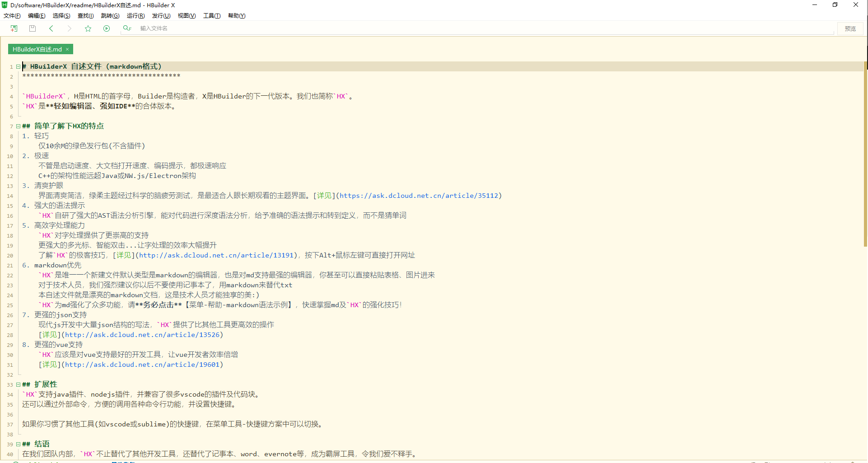Click the article/13526 link on line 28
The image size is (868, 463).
(142, 335)
